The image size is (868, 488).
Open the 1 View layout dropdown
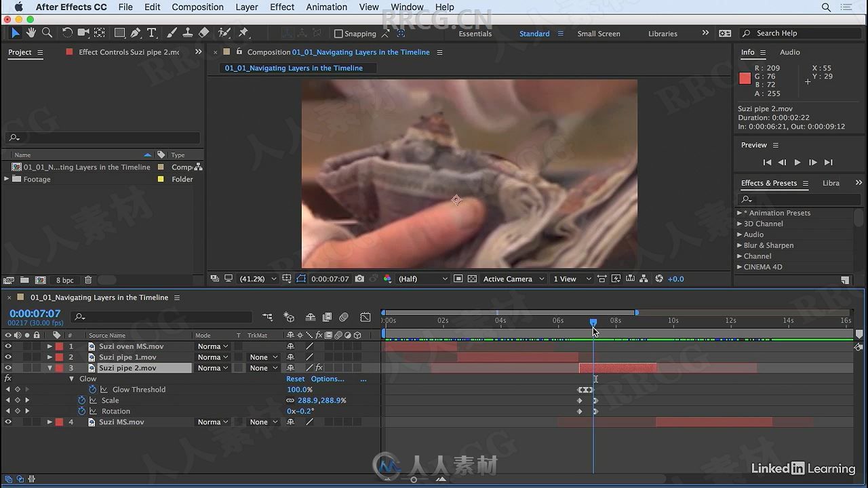pyautogui.click(x=571, y=279)
